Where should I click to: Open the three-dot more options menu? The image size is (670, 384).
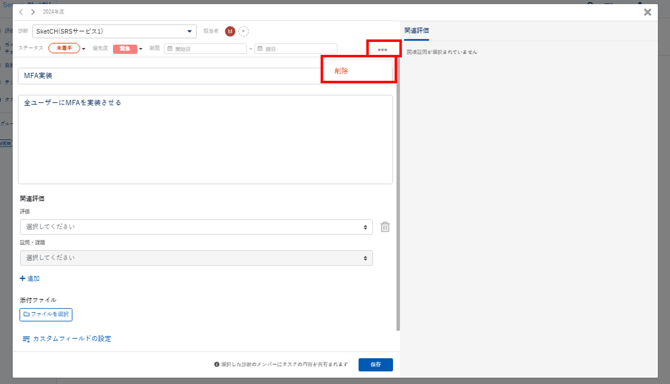pyautogui.click(x=382, y=50)
